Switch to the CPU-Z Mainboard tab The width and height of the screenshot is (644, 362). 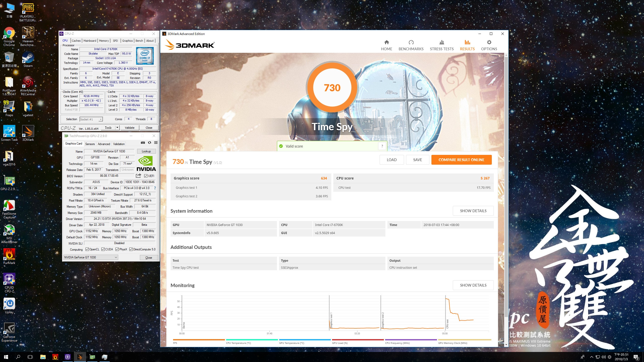click(90, 41)
